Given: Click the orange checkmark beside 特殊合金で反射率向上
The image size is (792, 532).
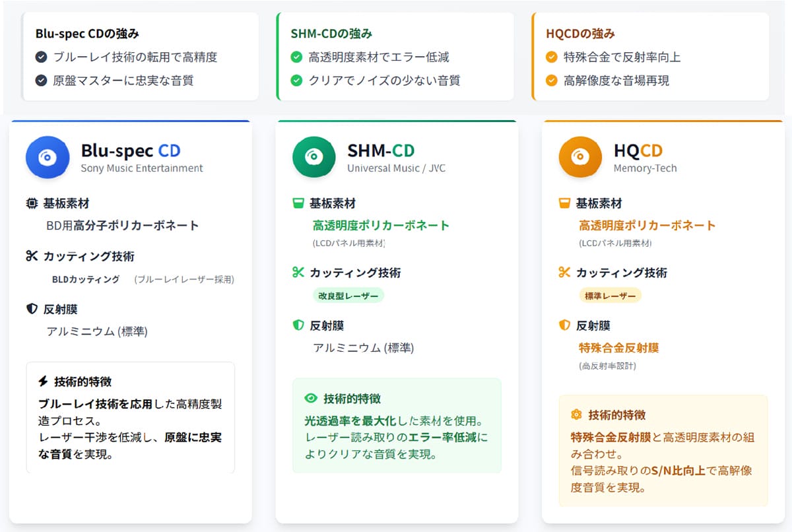Looking at the screenshot, I should tap(552, 57).
